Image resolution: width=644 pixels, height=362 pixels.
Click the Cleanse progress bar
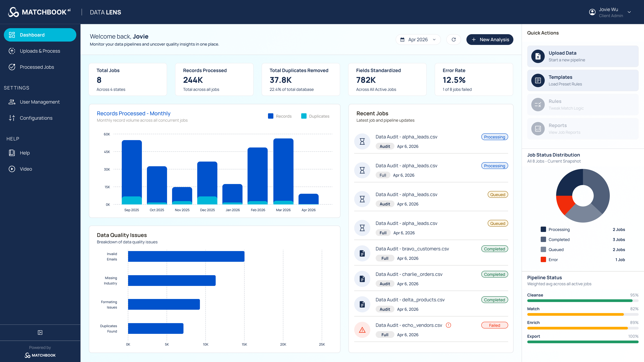tap(583, 301)
